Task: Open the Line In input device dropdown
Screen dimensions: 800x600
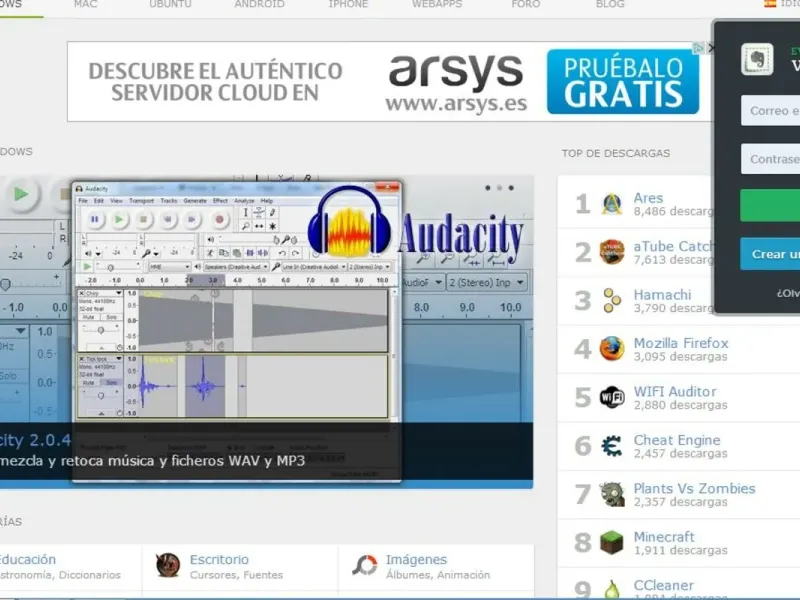Action: click(313, 267)
